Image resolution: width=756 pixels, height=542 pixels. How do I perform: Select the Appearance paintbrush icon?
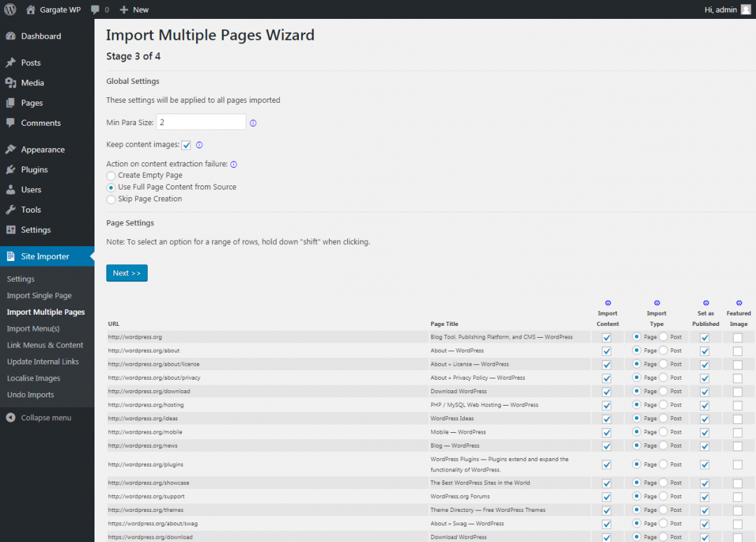coord(12,149)
